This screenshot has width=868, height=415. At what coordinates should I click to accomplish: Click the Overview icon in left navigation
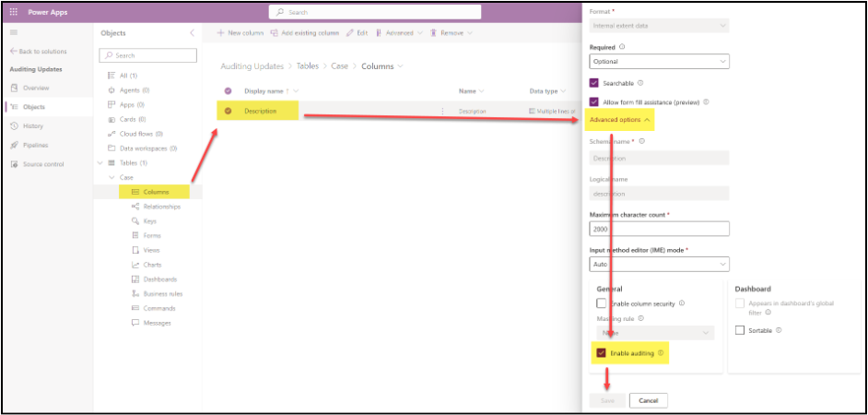click(x=14, y=88)
